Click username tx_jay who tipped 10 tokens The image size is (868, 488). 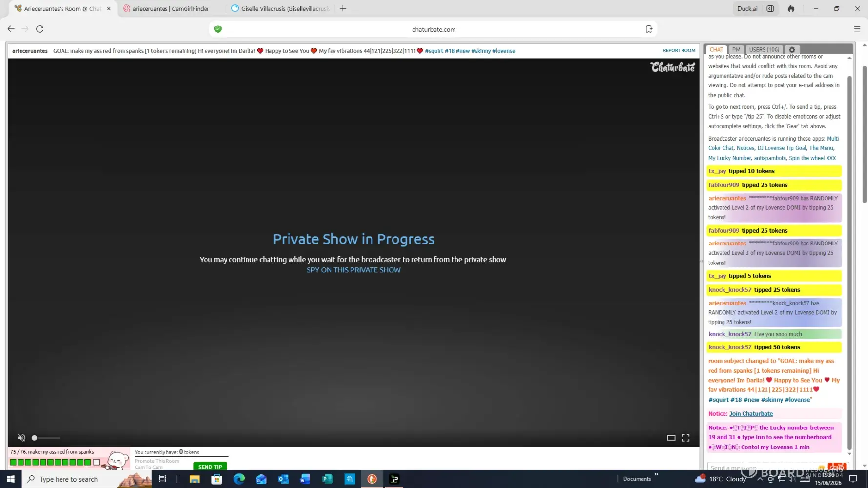point(717,171)
